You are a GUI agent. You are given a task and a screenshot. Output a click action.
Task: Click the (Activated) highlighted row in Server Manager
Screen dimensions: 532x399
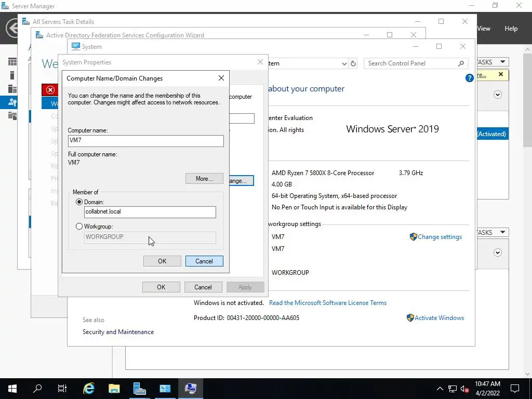(493, 134)
